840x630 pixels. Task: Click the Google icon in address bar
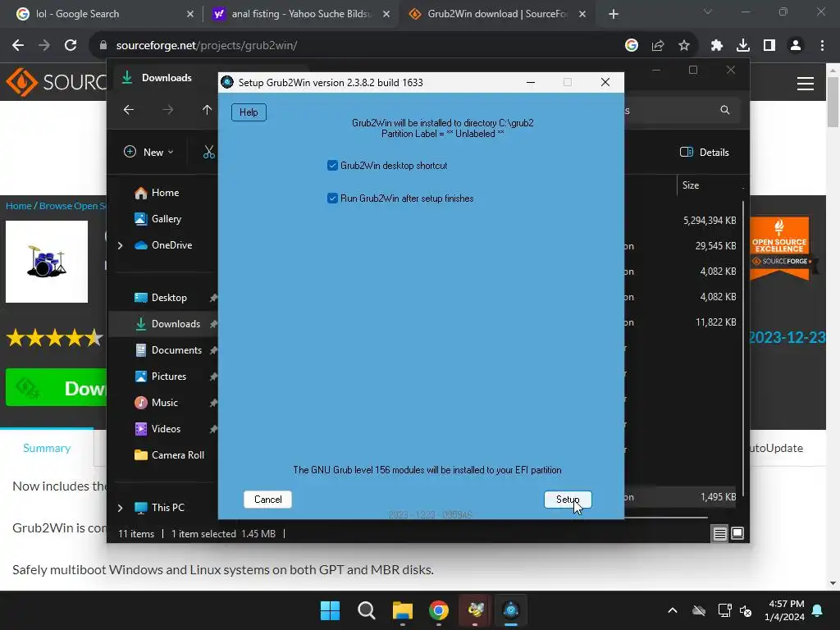[x=632, y=46]
